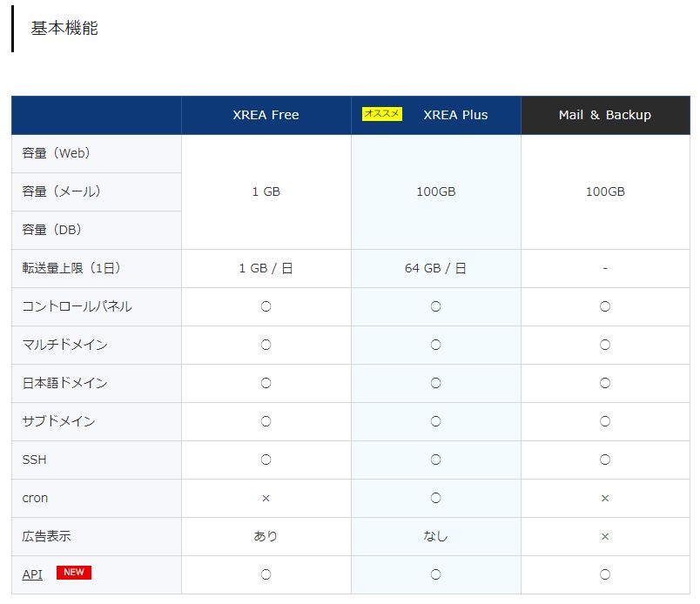The width and height of the screenshot is (700, 604).
Task: Click the XREA Plus circle for SSH
Action: [x=435, y=460]
